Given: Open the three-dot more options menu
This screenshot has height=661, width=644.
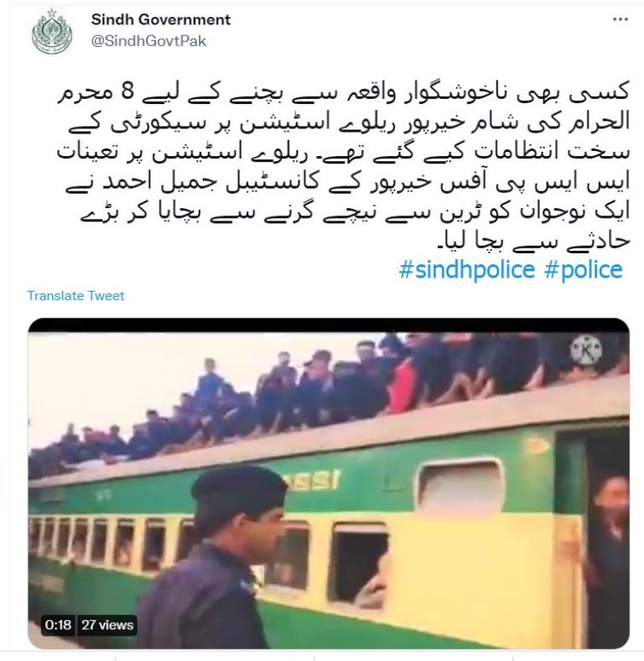Looking at the screenshot, I should click(621, 19).
